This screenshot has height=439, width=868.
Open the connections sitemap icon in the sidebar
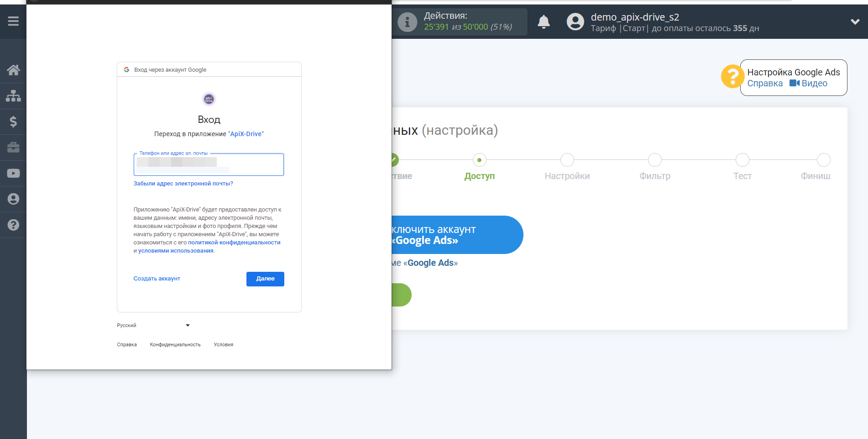[x=13, y=96]
